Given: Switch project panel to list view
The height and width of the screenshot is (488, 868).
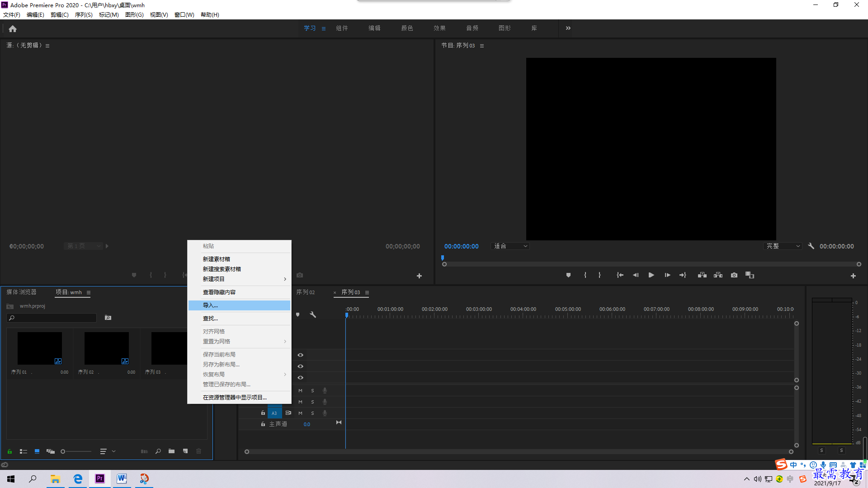Looking at the screenshot, I should tap(24, 451).
